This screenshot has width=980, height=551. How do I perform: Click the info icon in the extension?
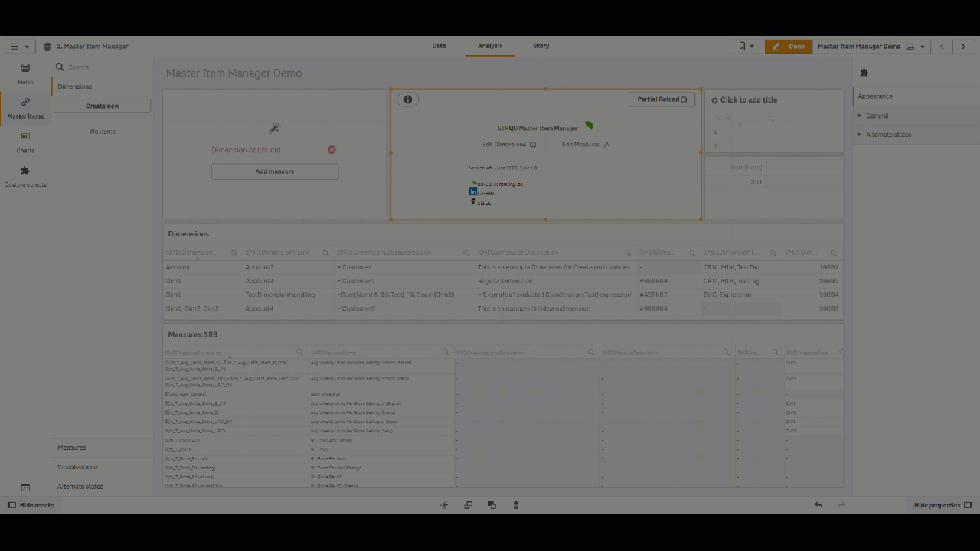click(407, 99)
